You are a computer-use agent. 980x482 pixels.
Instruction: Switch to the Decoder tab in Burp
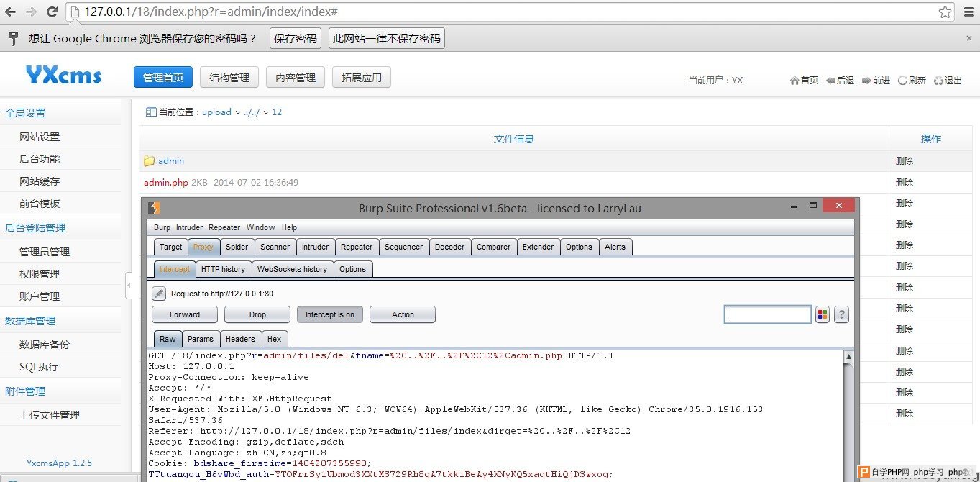[450, 247]
